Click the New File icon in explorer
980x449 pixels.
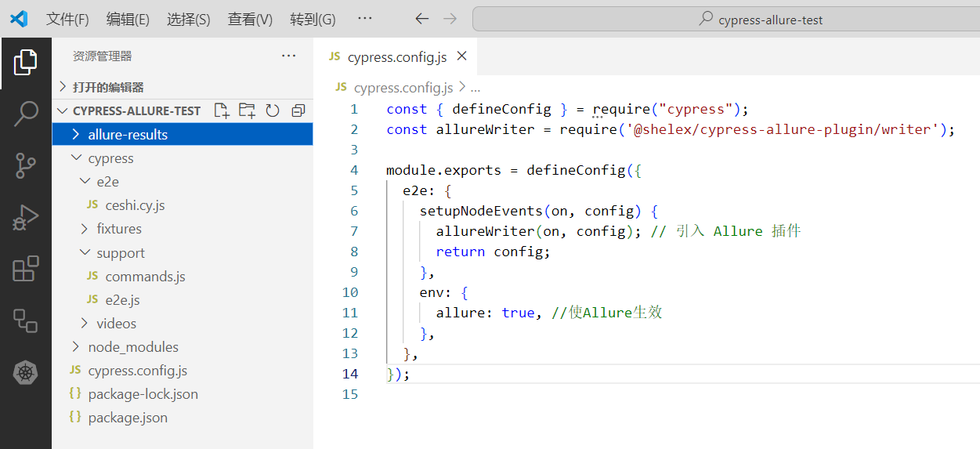(222, 110)
